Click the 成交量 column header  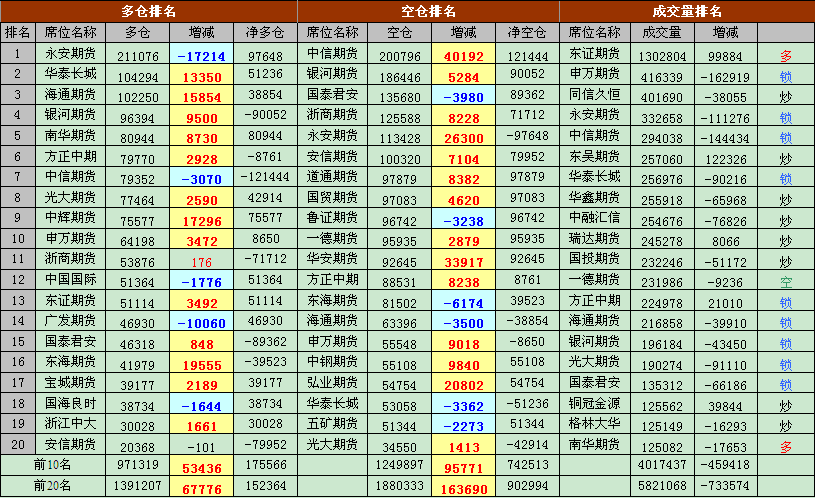click(x=662, y=33)
